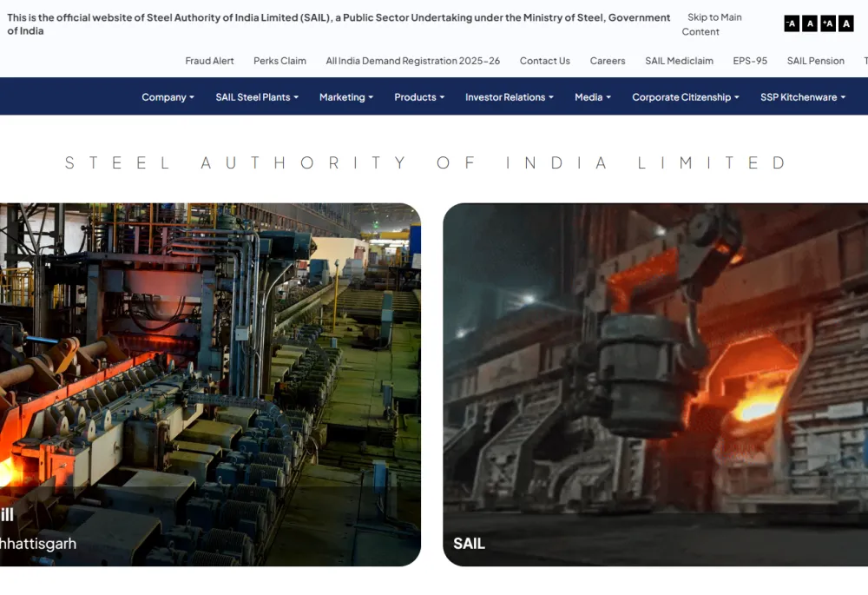Increase font size with the +A button

828,23
